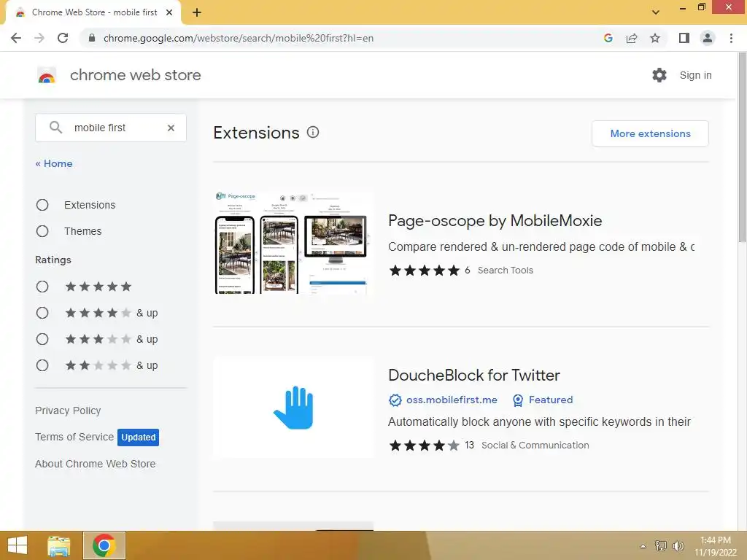This screenshot has height=560, width=747.
Task: Focus the 'mobile first' search field
Action: (111, 128)
